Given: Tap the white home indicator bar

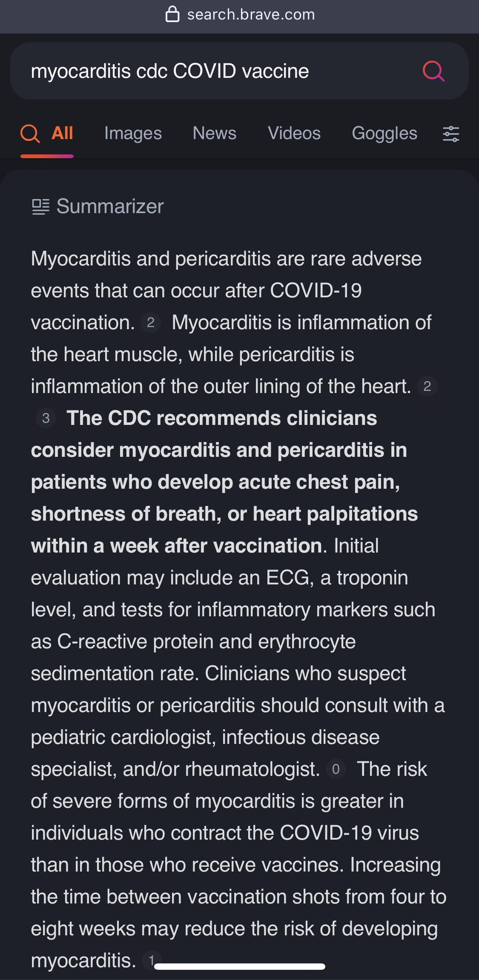Looking at the screenshot, I should (x=239, y=966).
